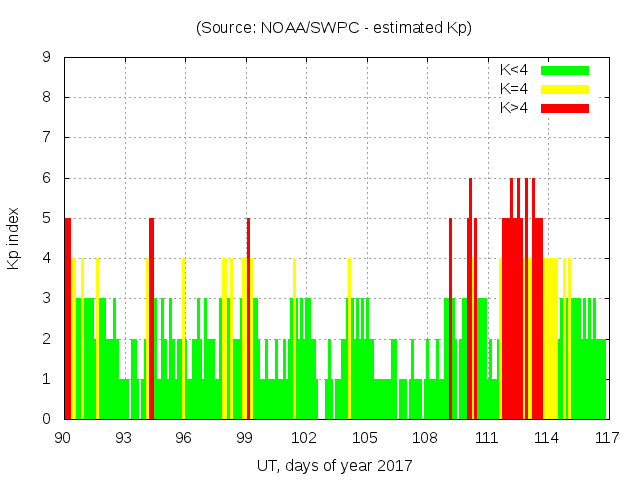This screenshot has height=480, width=640.
Task: Select x-axis tick label 114
Action: point(546,437)
